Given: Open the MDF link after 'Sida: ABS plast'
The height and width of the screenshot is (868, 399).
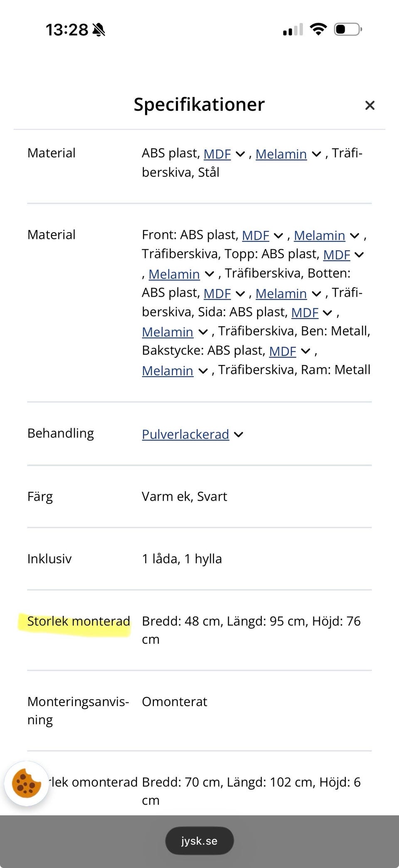Looking at the screenshot, I should pos(305,312).
